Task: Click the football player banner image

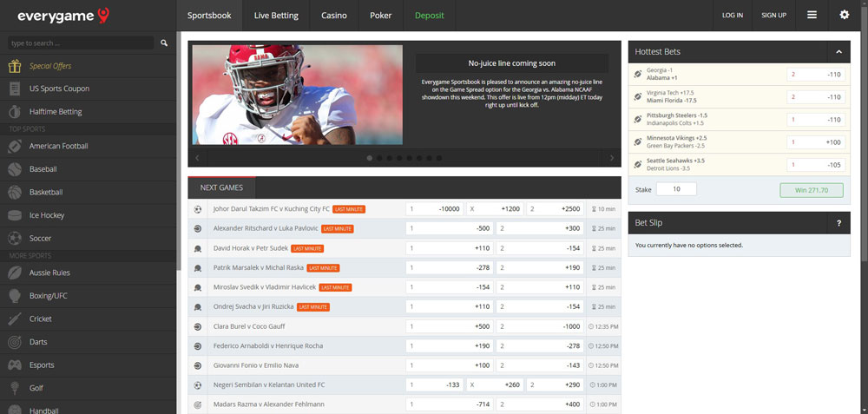Action: 297,95
